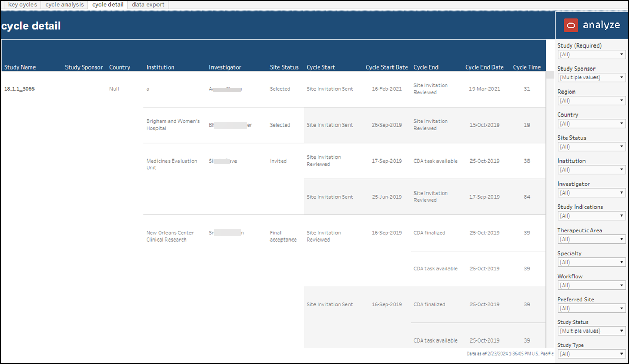Screen dimensions: 629x364
Task: Click the Cycle Time column header
Action: coord(527,67)
